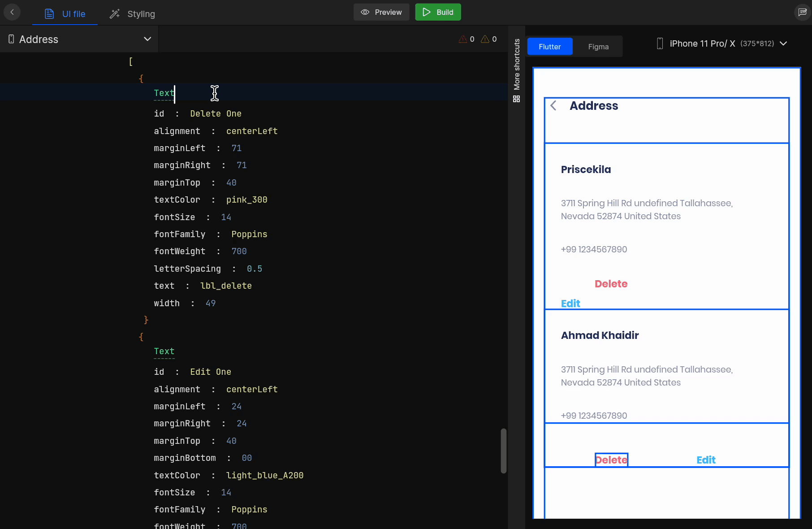Click the back chevron in Address preview header
This screenshot has height=529, width=812.
tap(553, 105)
